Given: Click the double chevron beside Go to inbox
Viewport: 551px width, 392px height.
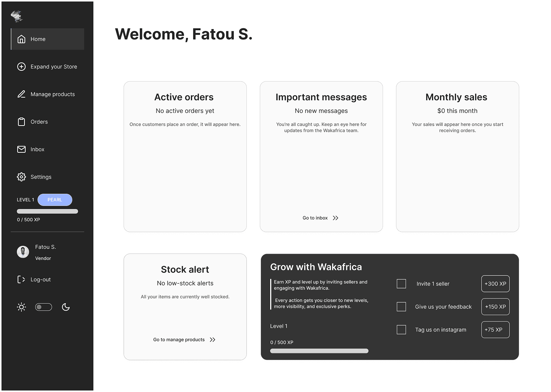Looking at the screenshot, I should [x=336, y=218].
